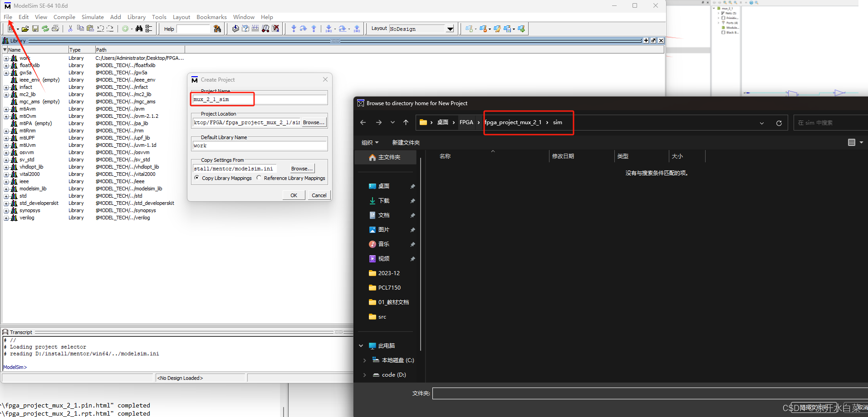The height and width of the screenshot is (417, 868).
Task: Click the Project Name input field
Action: pos(260,99)
